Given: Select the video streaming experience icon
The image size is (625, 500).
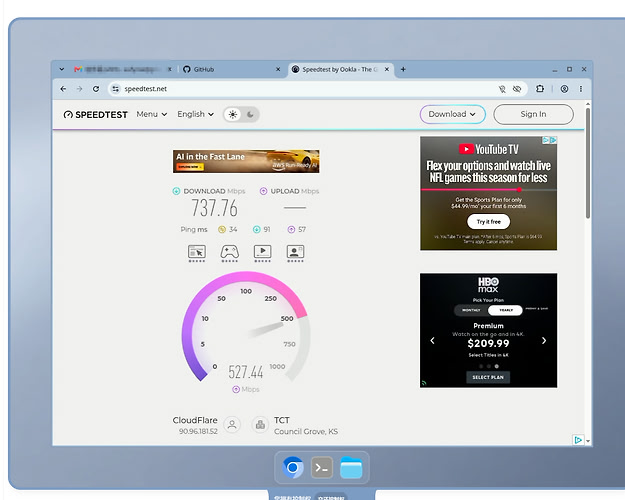Looking at the screenshot, I should coord(262,253).
